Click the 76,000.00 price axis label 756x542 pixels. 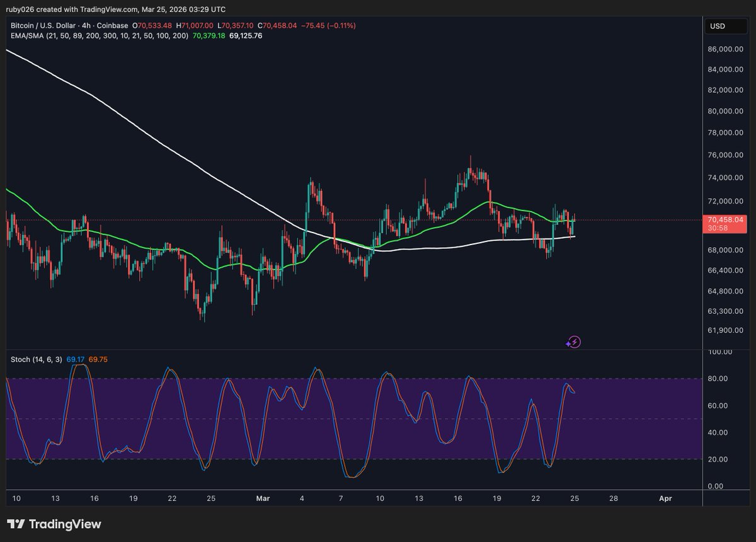726,155
